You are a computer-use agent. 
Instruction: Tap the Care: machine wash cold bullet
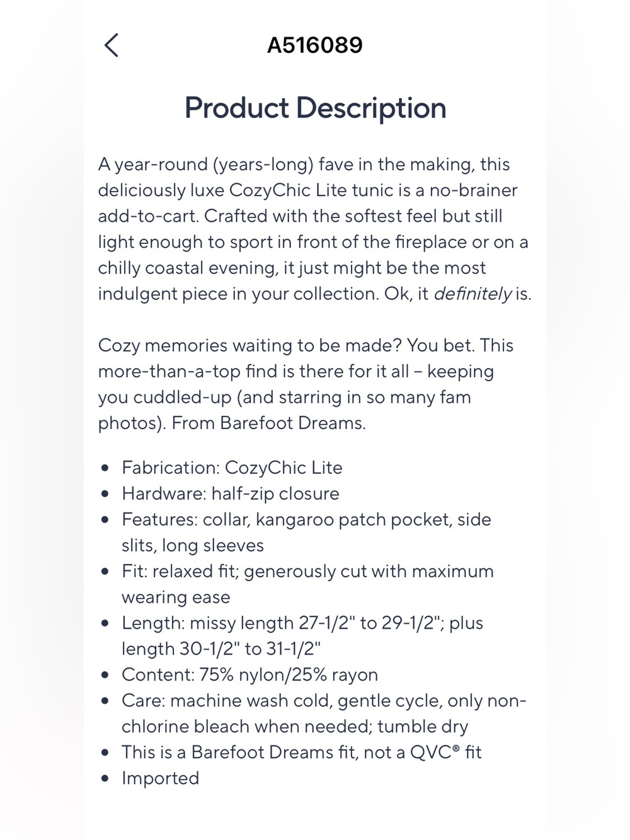coord(324,713)
